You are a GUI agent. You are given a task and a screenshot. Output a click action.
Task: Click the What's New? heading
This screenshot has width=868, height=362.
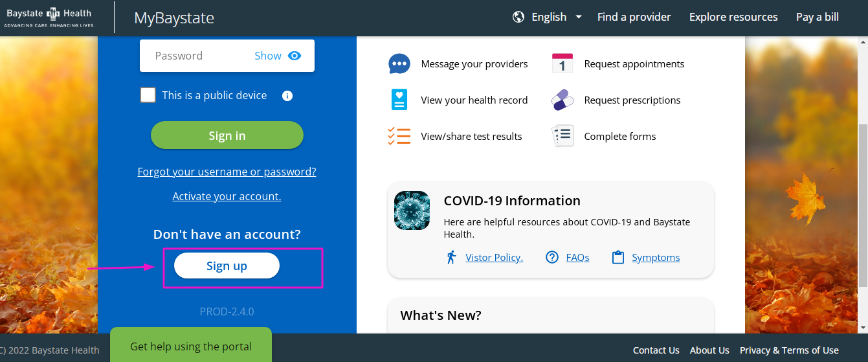[x=441, y=315]
